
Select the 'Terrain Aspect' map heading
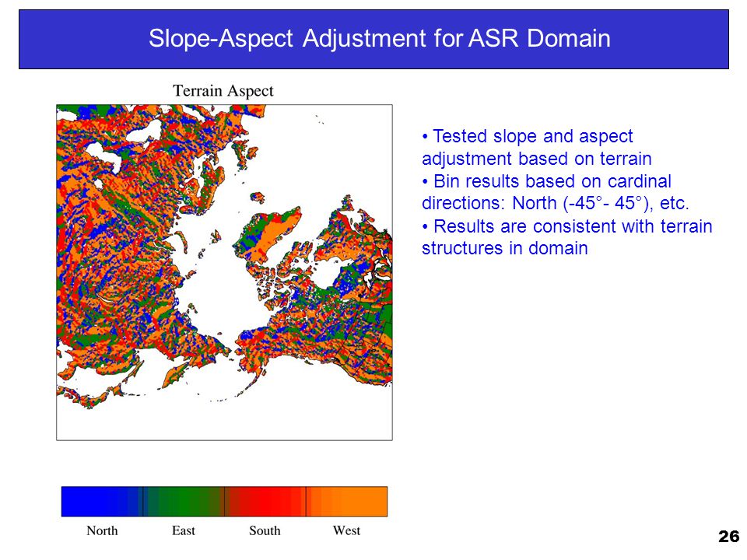223,90
